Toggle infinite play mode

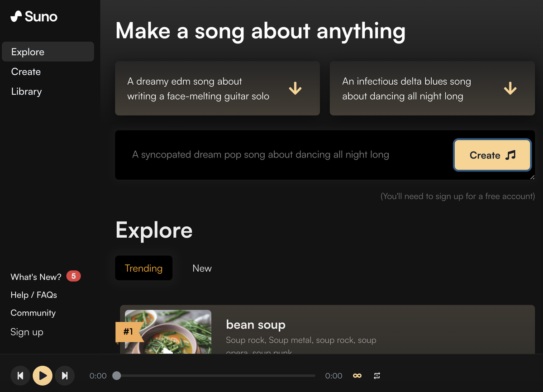(x=357, y=376)
